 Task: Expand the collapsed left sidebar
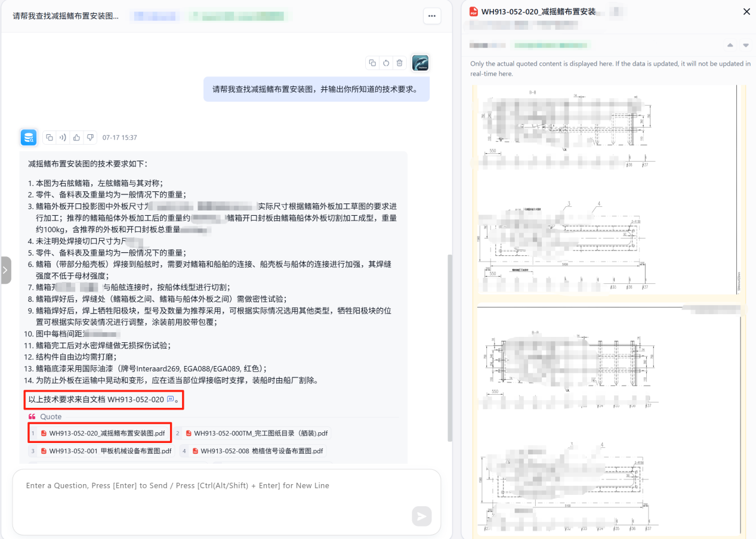[5, 270]
